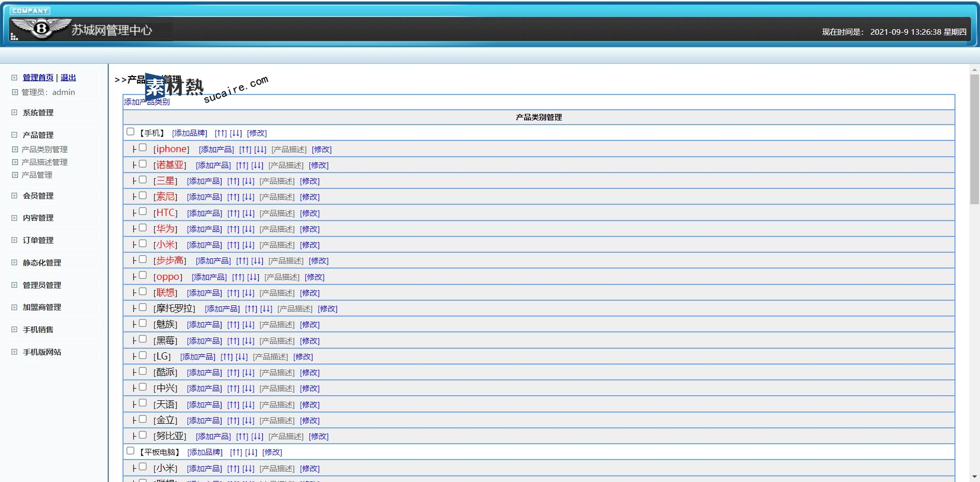
Task: Click the vertical scrollbar thumb
Action: (x=974, y=139)
